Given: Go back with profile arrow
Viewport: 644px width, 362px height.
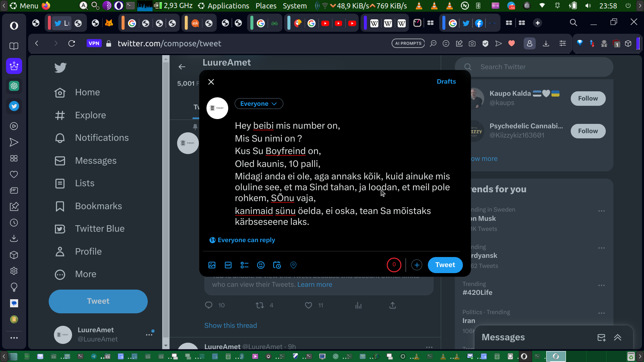Looking at the screenshot, I should pos(182,67).
